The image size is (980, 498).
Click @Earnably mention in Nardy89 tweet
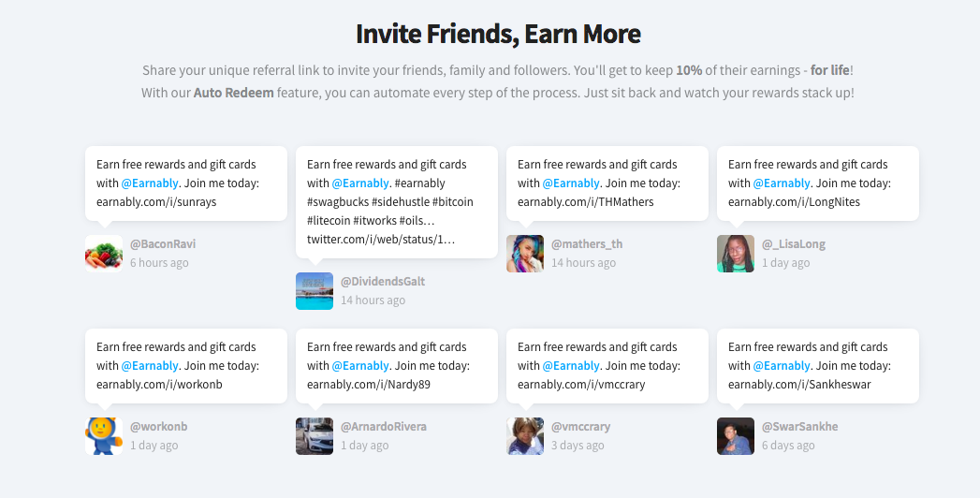[x=360, y=365]
